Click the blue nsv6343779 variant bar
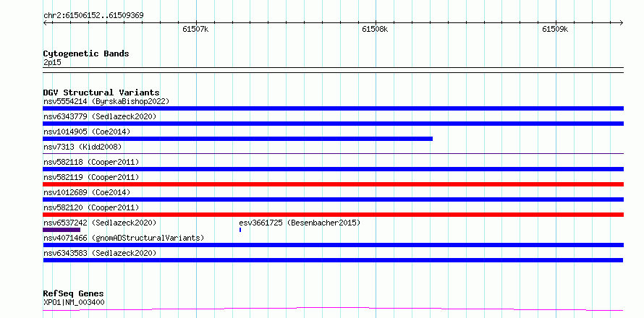The height and width of the screenshot is (318, 644). click(x=333, y=124)
